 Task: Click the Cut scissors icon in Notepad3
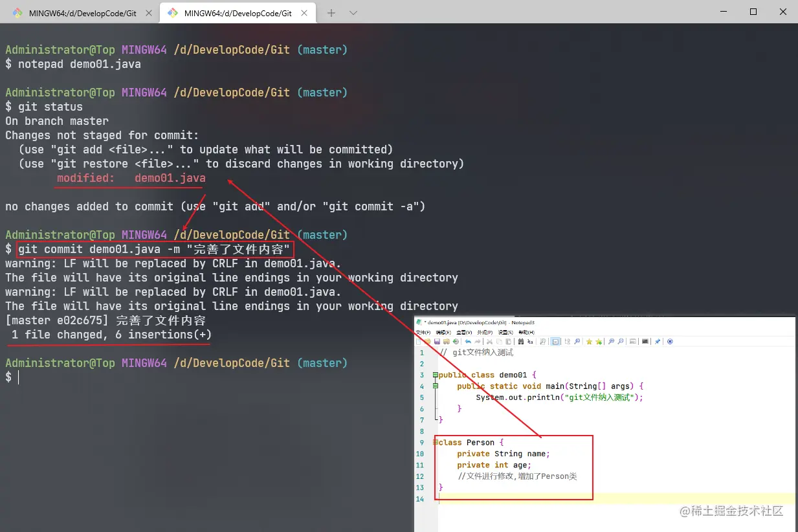pyautogui.click(x=489, y=341)
